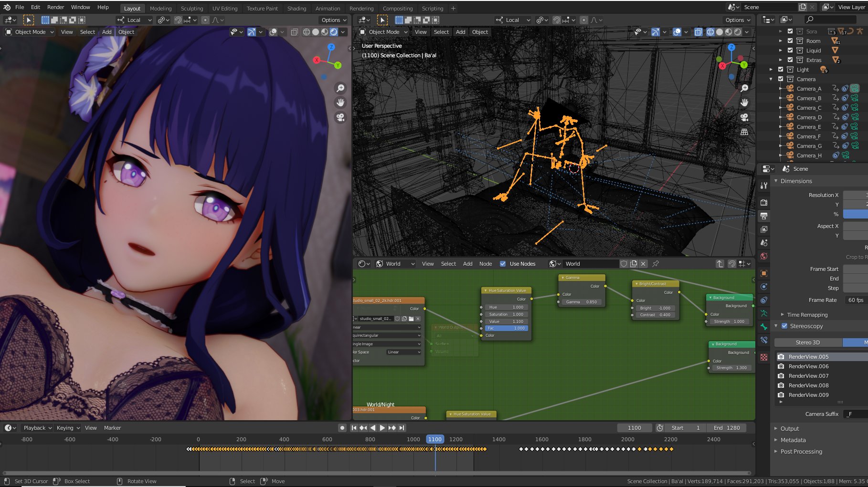Click zoom magnifier in left viewport
This screenshot has height=487, width=868.
click(x=340, y=88)
